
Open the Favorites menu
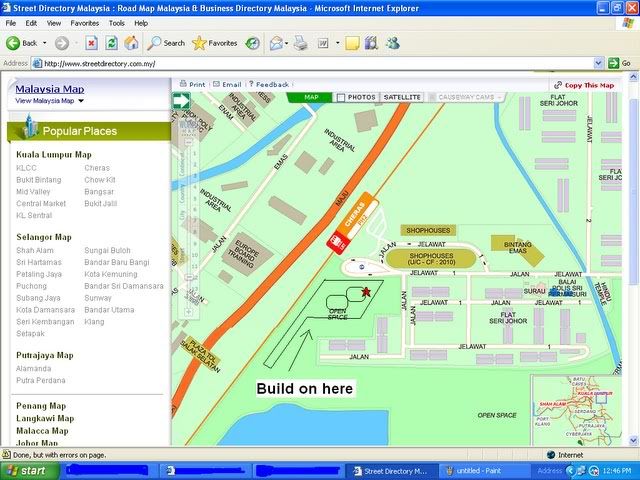(x=84, y=23)
